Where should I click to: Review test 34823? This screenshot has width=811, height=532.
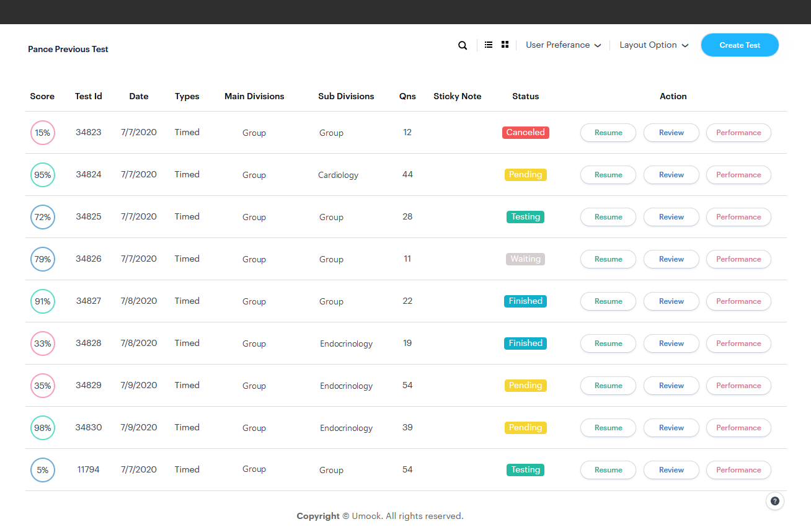click(671, 133)
